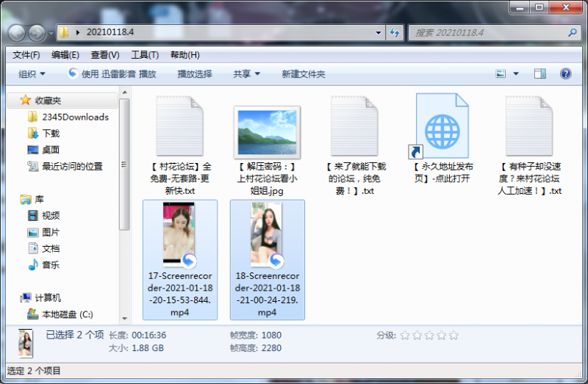Open the 永久地址发布页 internet shortcut

coord(441,140)
